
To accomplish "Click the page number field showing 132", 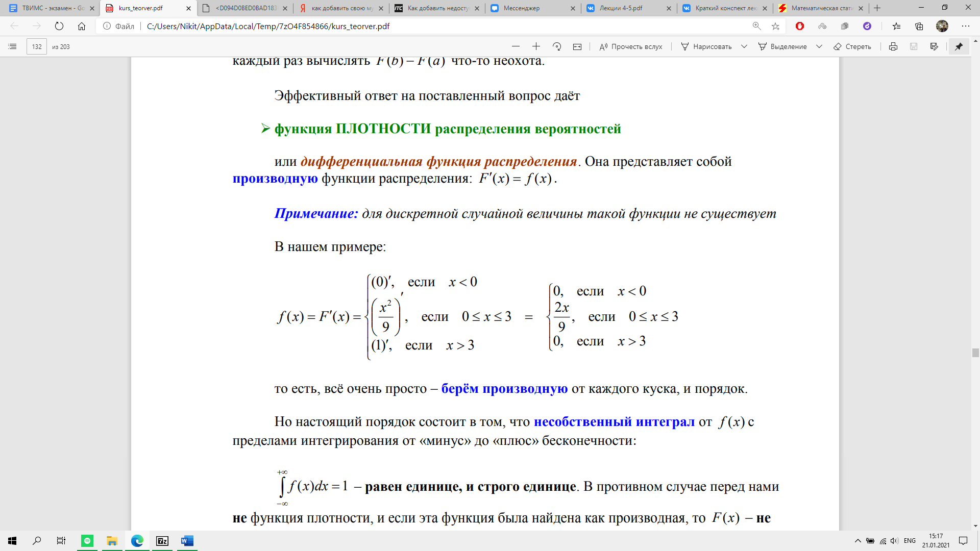I will pyautogui.click(x=37, y=46).
